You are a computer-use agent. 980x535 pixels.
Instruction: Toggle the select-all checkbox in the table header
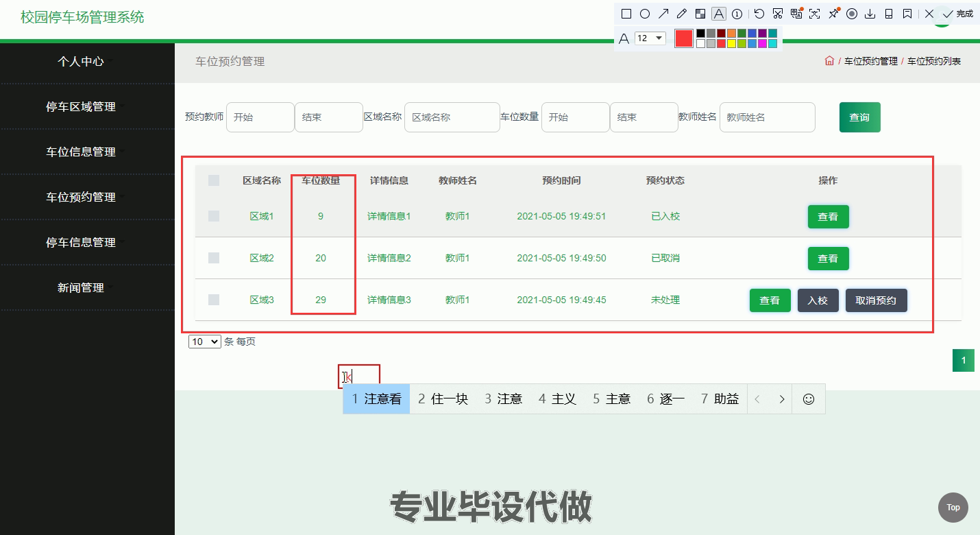[x=214, y=180]
